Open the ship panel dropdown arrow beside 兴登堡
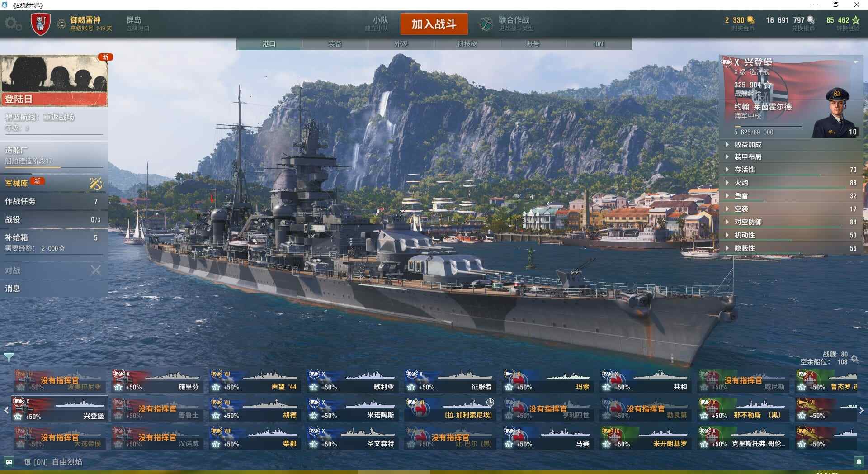The width and height of the screenshot is (868, 474). (856, 62)
